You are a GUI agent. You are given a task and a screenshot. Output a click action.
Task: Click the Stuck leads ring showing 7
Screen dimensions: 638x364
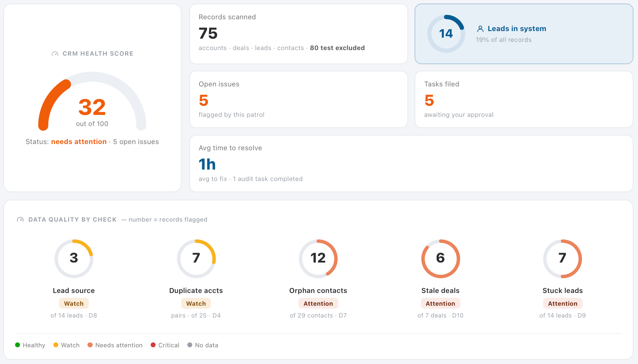pos(562,259)
